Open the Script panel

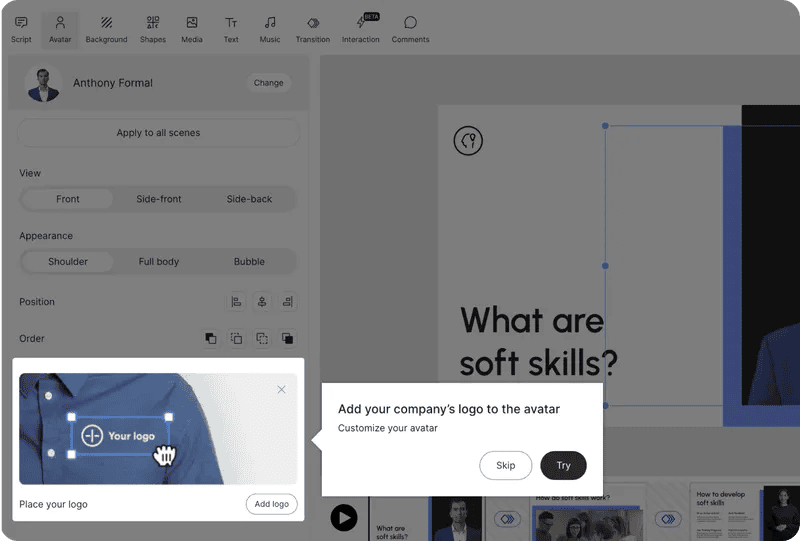pos(21,29)
